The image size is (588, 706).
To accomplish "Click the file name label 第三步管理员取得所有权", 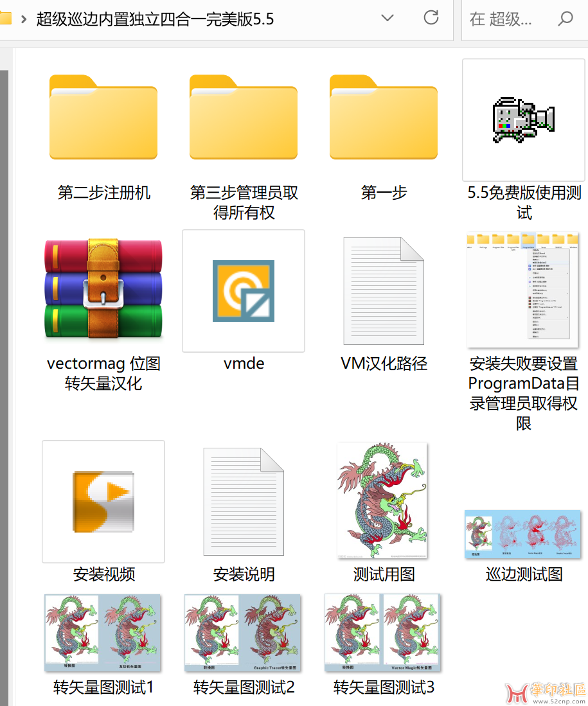I will tap(244, 202).
